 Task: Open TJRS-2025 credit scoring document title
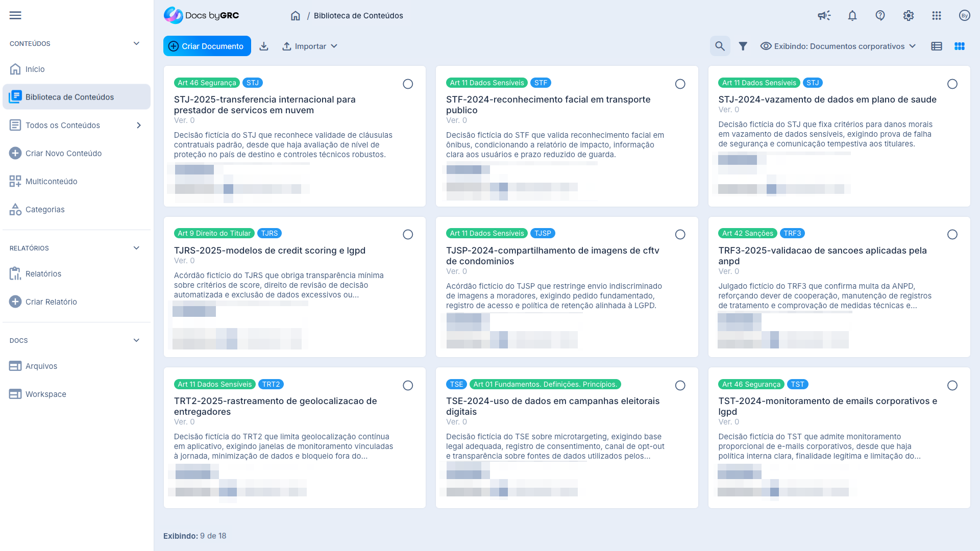pyautogui.click(x=269, y=250)
